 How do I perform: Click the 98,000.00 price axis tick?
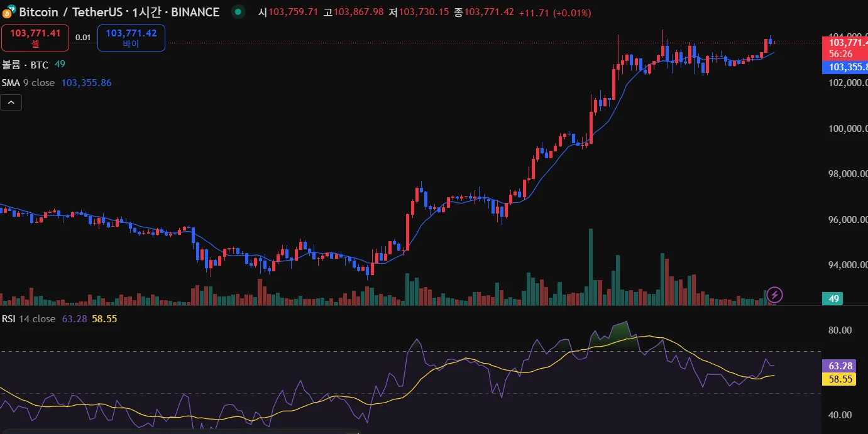[848, 174]
